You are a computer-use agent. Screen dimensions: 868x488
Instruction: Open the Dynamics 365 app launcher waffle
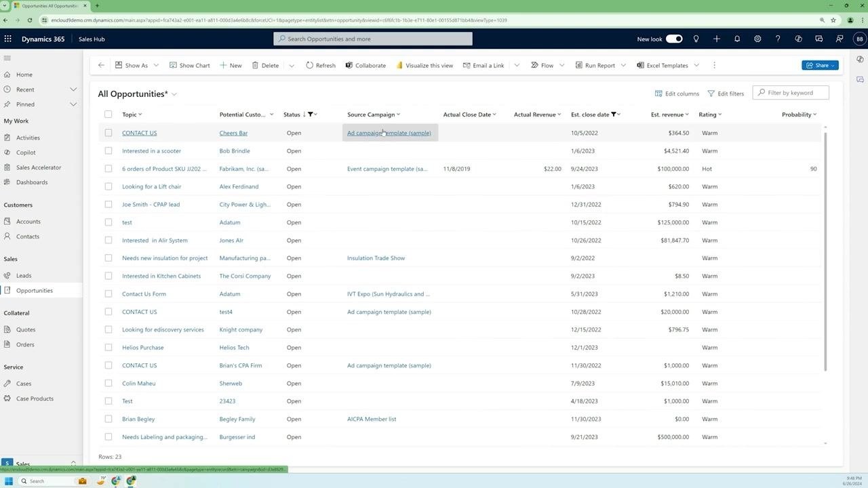(8, 39)
